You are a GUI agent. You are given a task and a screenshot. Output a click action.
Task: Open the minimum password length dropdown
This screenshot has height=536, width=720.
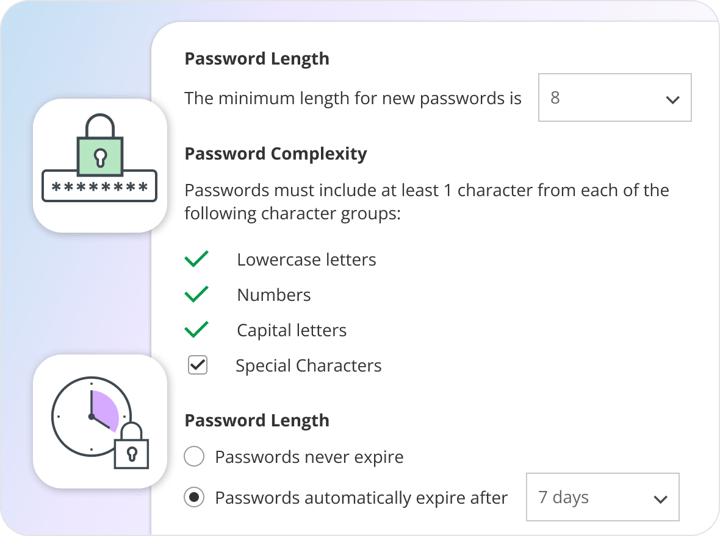tap(614, 98)
